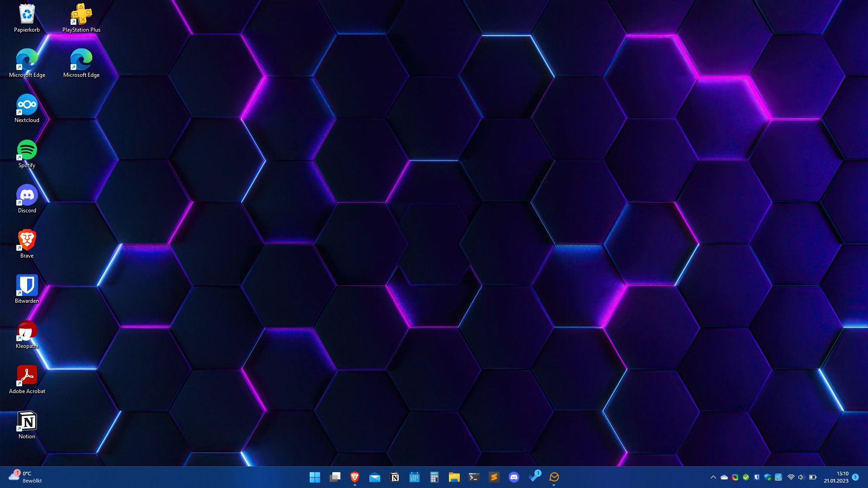Open Microsoft To Do taskbar icon with badge
The width and height of the screenshot is (868, 488).
534,477
